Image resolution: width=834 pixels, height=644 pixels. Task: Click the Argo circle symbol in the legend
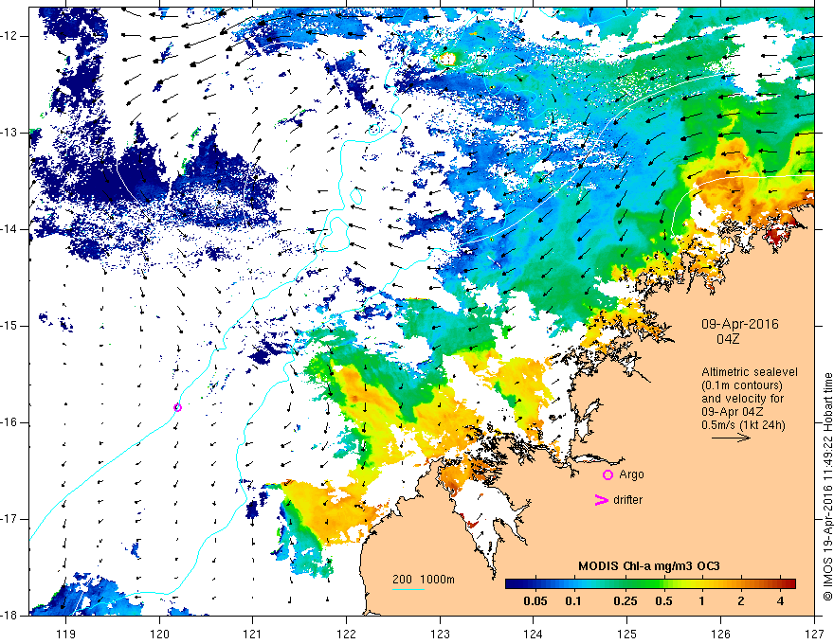607,474
